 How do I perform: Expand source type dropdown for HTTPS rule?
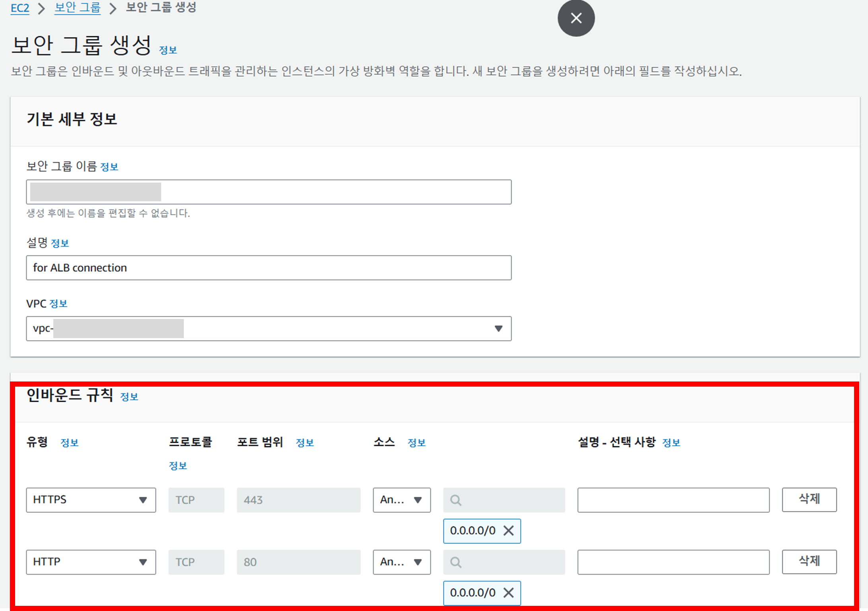(401, 500)
